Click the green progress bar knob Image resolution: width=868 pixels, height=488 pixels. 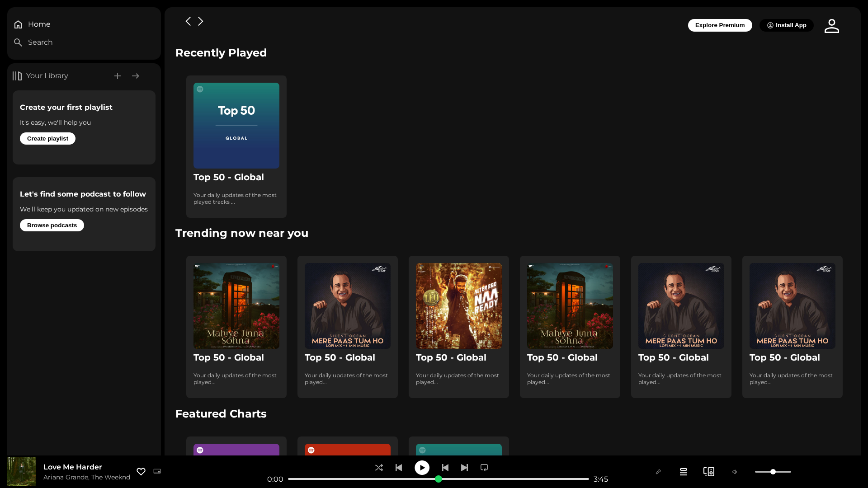coord(439,479)
